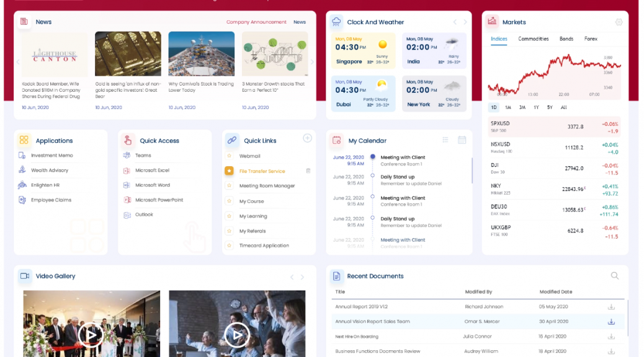
Task: Open the Annual Report 2019 V1.2 document
Action: (x=362, y=307)
